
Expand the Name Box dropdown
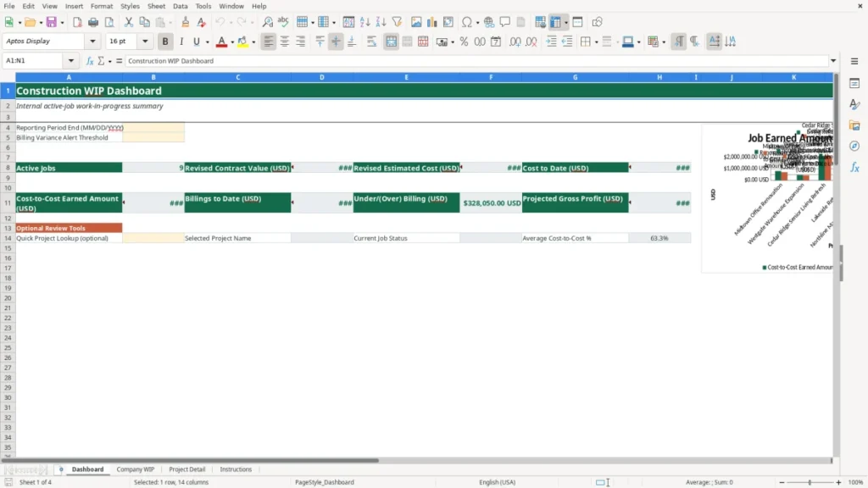point(71,61)
